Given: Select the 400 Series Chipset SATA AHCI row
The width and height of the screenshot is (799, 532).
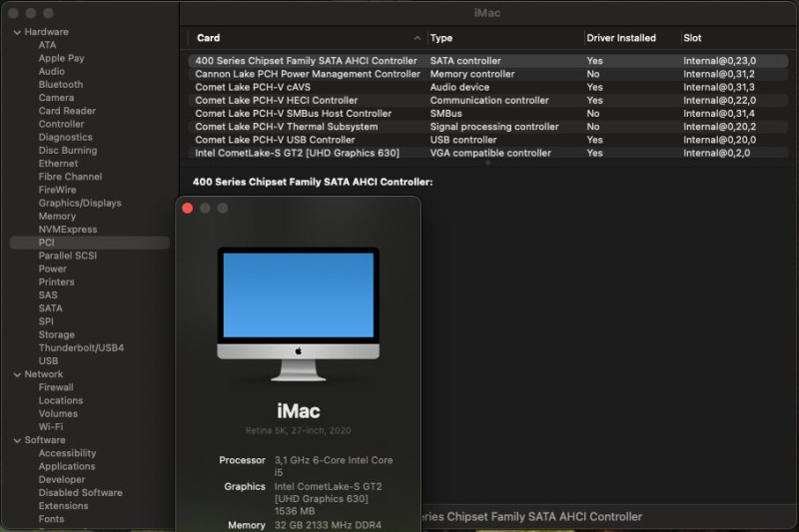Looking at the screenshot, I should [488, 61].
